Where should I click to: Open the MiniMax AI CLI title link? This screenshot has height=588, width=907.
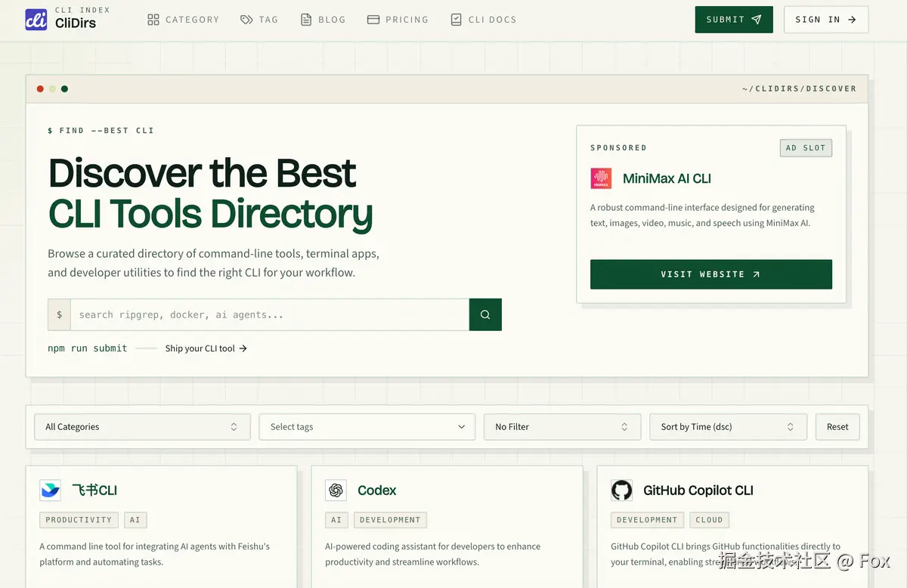coord(667,178)
